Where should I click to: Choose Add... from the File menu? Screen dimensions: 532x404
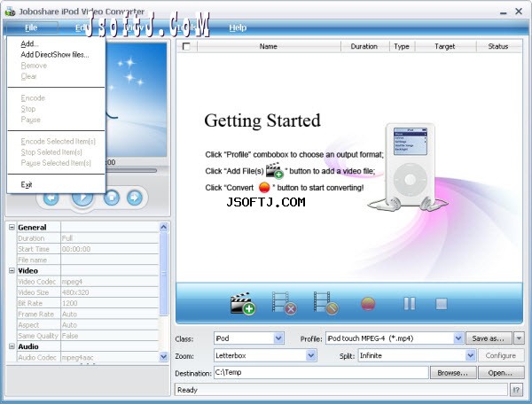[x=29, y=43]
